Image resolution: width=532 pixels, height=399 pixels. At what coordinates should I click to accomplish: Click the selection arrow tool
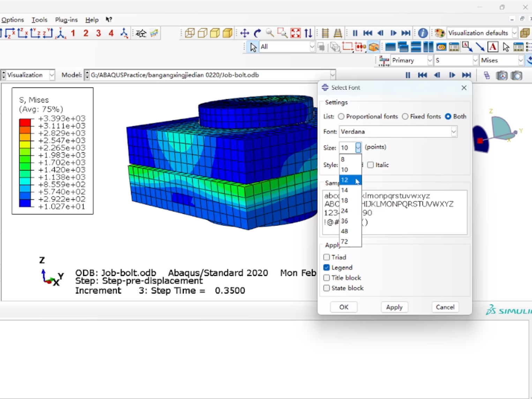[x=253, y=47]
